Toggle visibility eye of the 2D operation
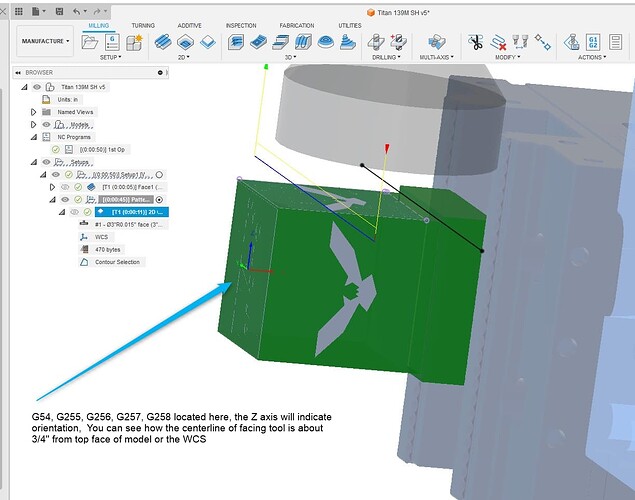This screenshot has height=500, width=635. coord(75,212)
